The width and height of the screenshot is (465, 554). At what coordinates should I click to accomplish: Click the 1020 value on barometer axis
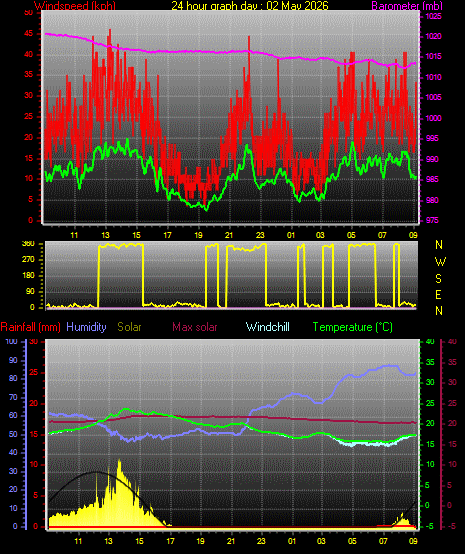[433, 36]
